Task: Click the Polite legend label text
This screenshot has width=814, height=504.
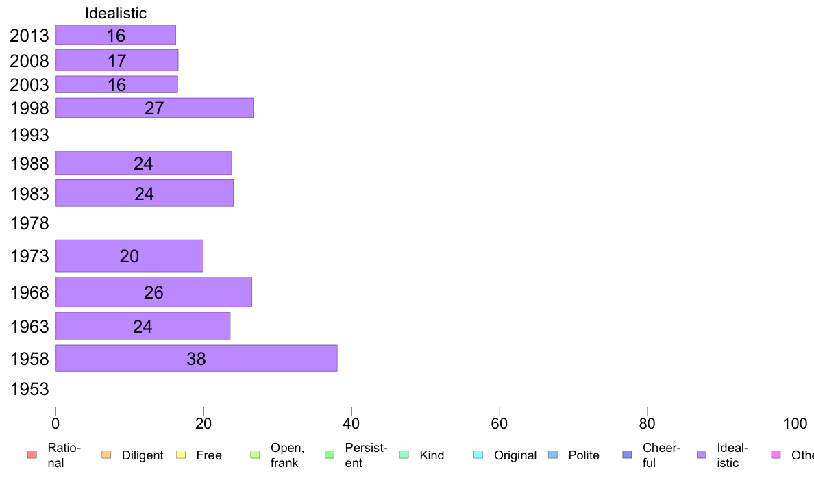Action: point(584,455)
